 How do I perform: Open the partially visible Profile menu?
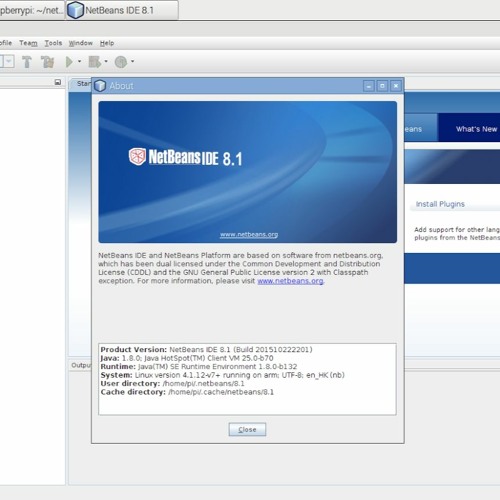(6, 43)
